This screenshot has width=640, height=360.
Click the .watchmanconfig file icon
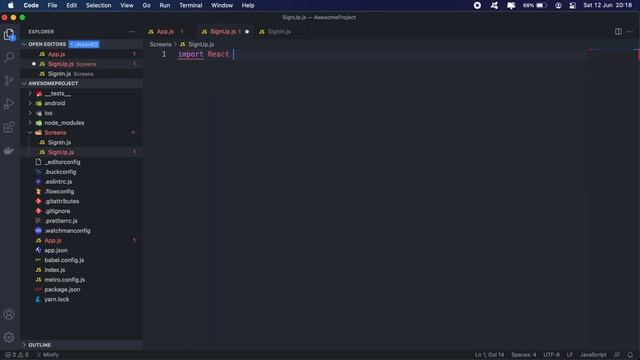(x=38, y=231)
